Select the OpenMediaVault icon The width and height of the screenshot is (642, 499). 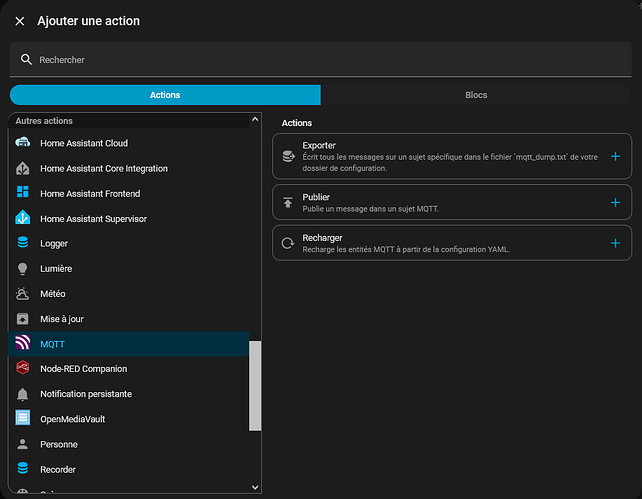[x=23, y=419]
